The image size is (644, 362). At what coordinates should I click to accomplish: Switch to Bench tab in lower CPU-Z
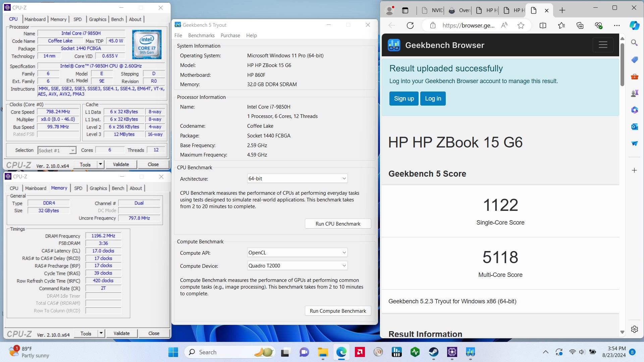tap(118, 188)
